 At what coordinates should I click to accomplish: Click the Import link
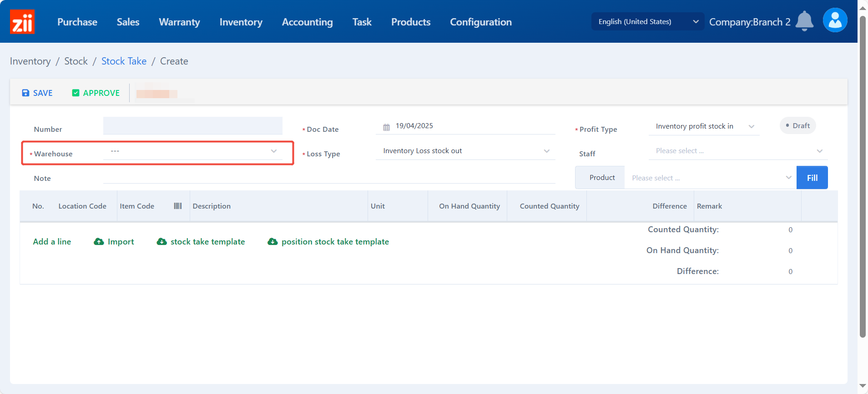(x=114, y=242)
